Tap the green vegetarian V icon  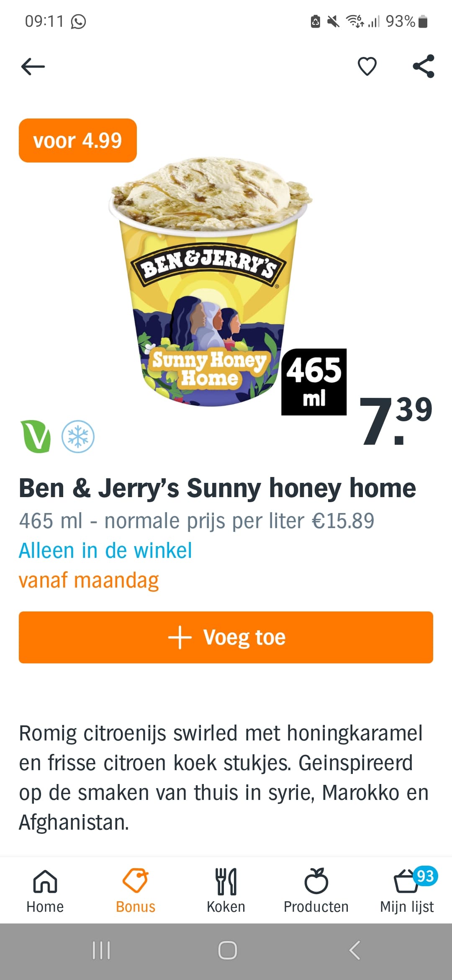pyautogui.click(x=36, y=437)
